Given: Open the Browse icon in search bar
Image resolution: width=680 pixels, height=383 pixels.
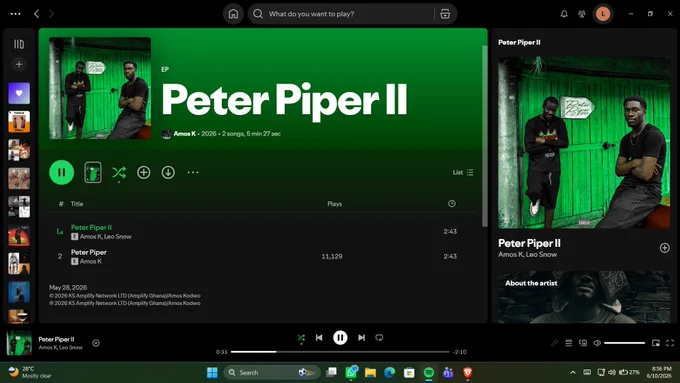Looking at the screenshot, I should tap(445, 14).
